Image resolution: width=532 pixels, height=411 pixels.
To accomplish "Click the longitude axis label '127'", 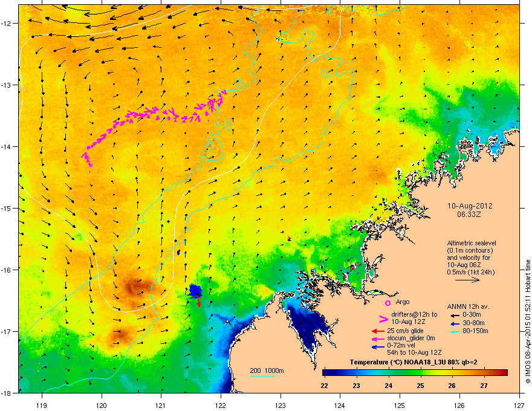I will pos(519,405).
